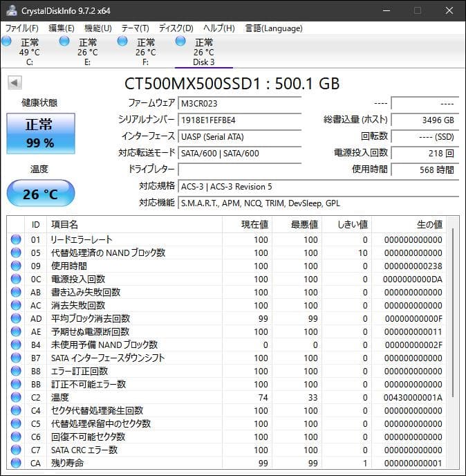Click the status icon for row B4

coord(16,345)
